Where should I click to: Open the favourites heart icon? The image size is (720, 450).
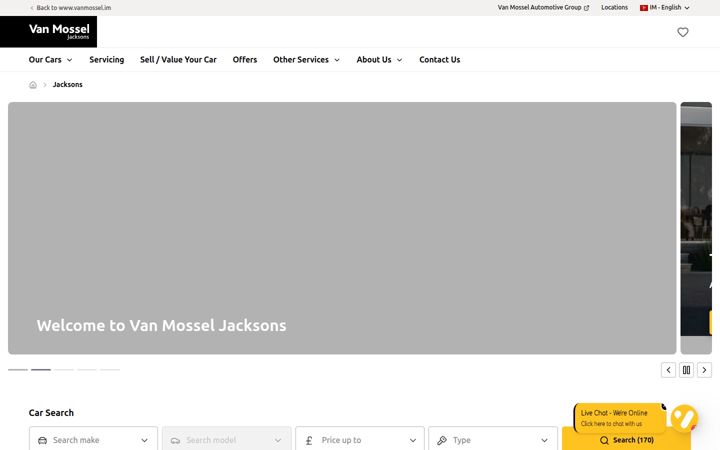click(x=683, y=32)
